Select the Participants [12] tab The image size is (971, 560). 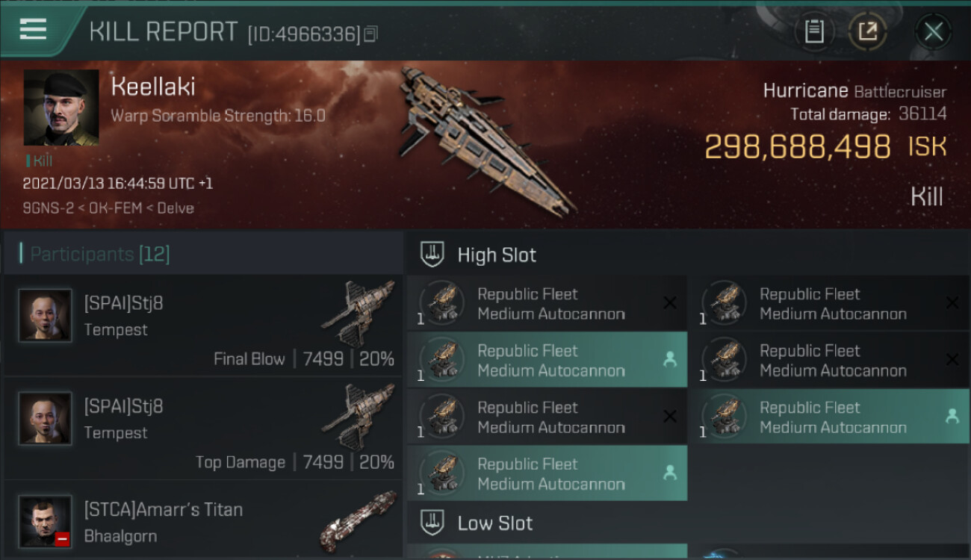[100, 254]
